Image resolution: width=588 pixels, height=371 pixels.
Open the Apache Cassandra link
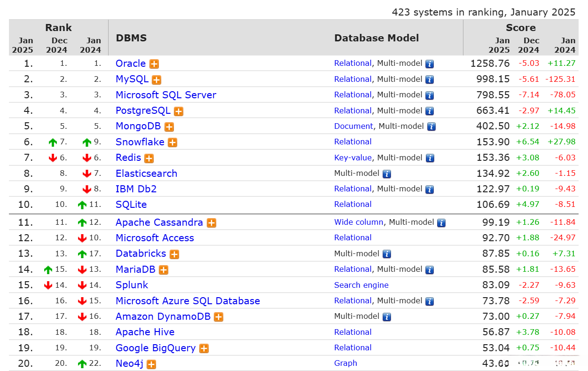tap(159, 222)
